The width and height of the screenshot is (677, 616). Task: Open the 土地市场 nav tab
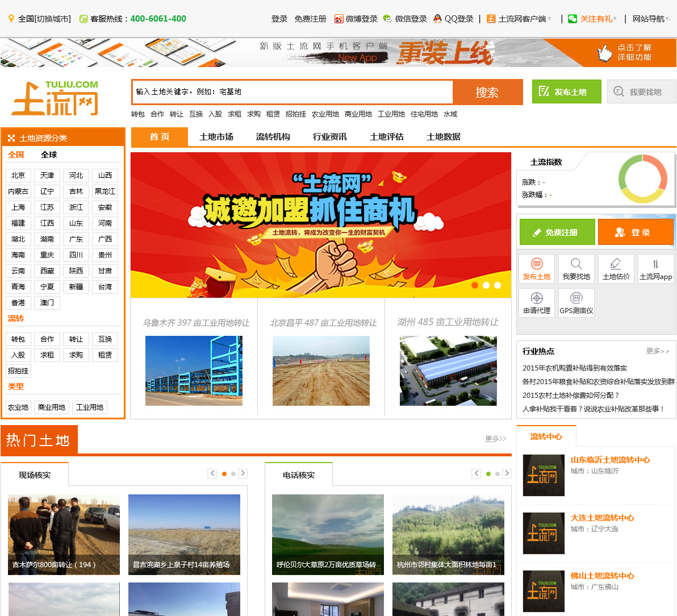[216, 137]
